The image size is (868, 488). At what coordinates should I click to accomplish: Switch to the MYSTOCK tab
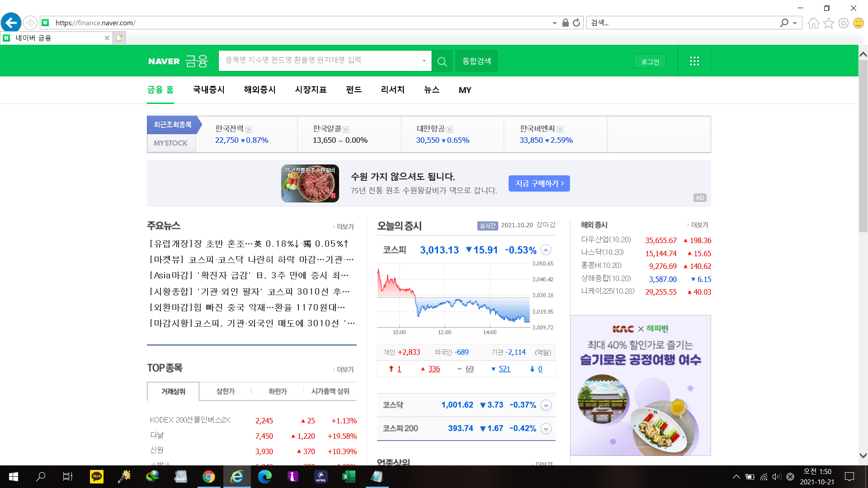pos(170,143)
